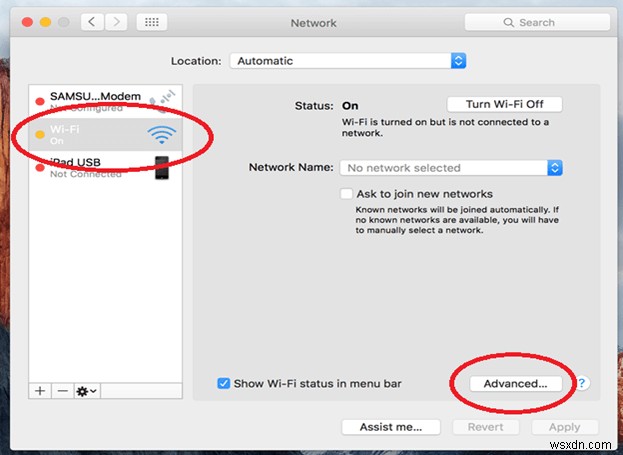Click the 'Known networks will be joined' note
The height and width of the screenshot is (455, 623).
[x=457, y=220]
